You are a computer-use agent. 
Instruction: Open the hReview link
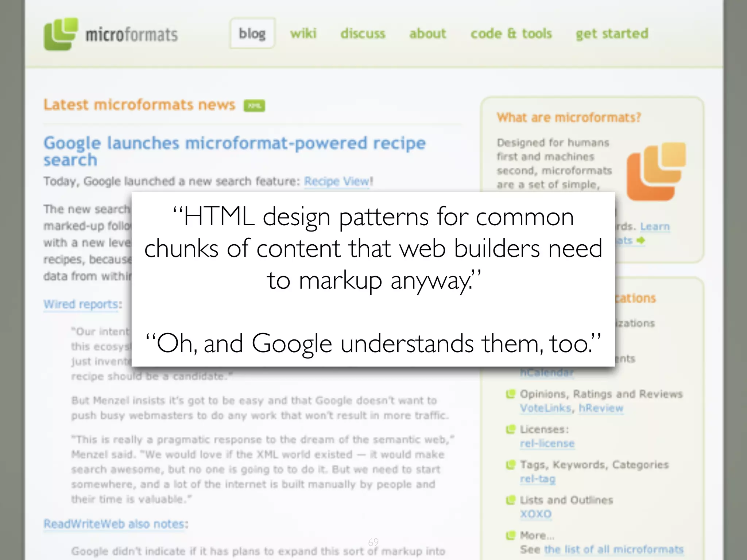pyautogui.click(x=601, y=408)
